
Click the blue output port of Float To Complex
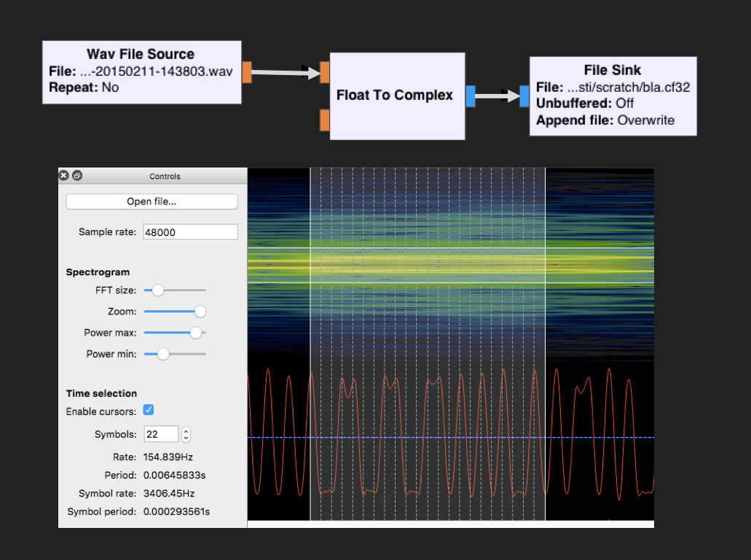coord(470,95)
